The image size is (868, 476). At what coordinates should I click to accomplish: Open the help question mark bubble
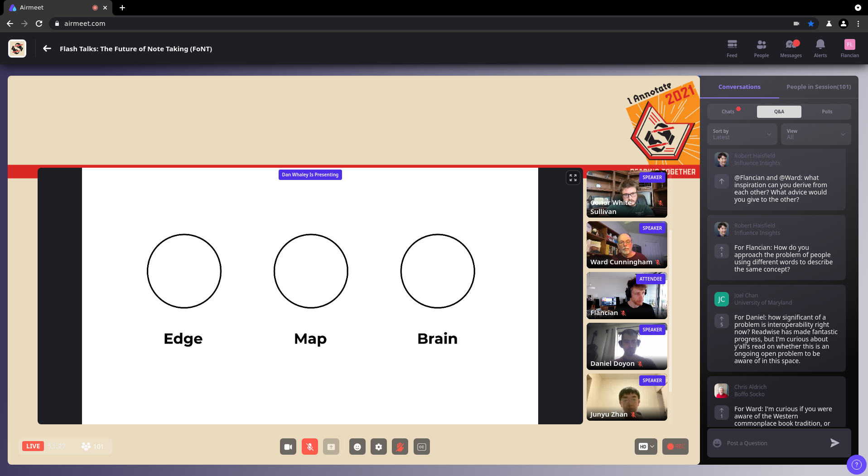856,464
